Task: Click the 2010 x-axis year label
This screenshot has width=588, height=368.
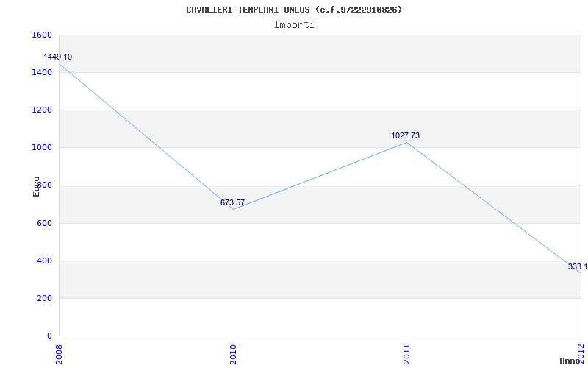Action: [x=233, y=355]
